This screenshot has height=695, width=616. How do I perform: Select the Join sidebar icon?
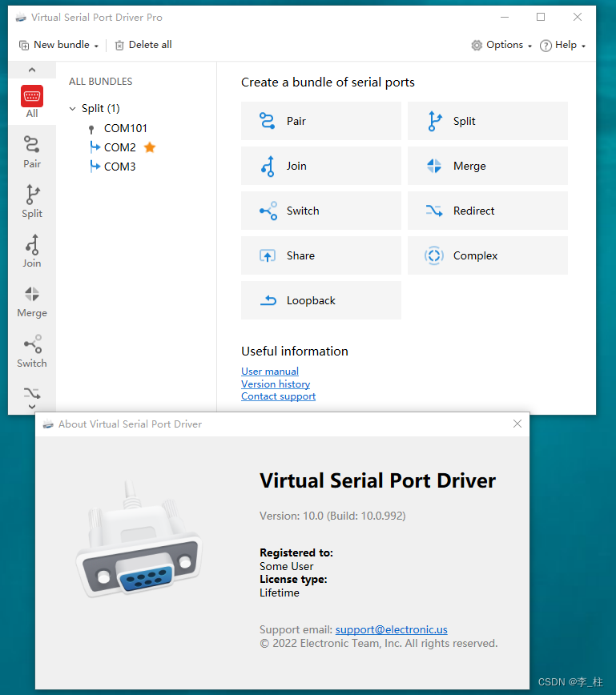[32, 245]
